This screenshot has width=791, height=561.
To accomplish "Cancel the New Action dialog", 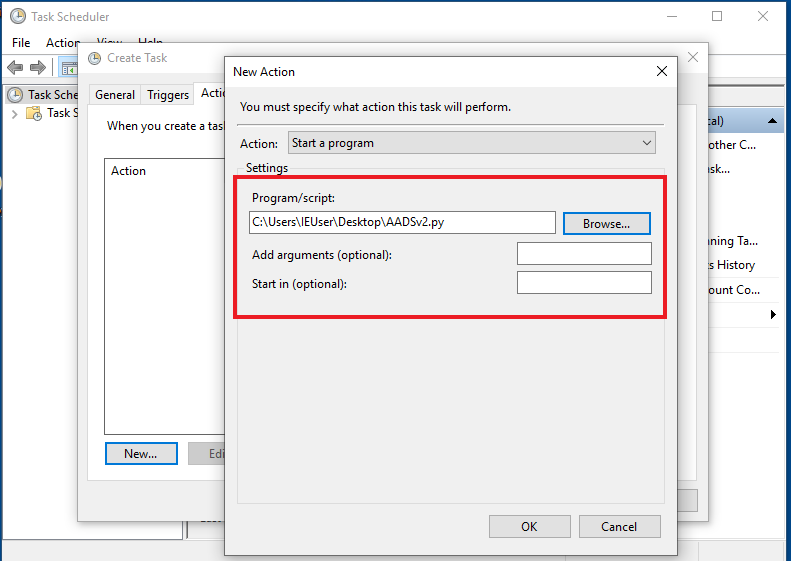I will [x=619, y=526].
